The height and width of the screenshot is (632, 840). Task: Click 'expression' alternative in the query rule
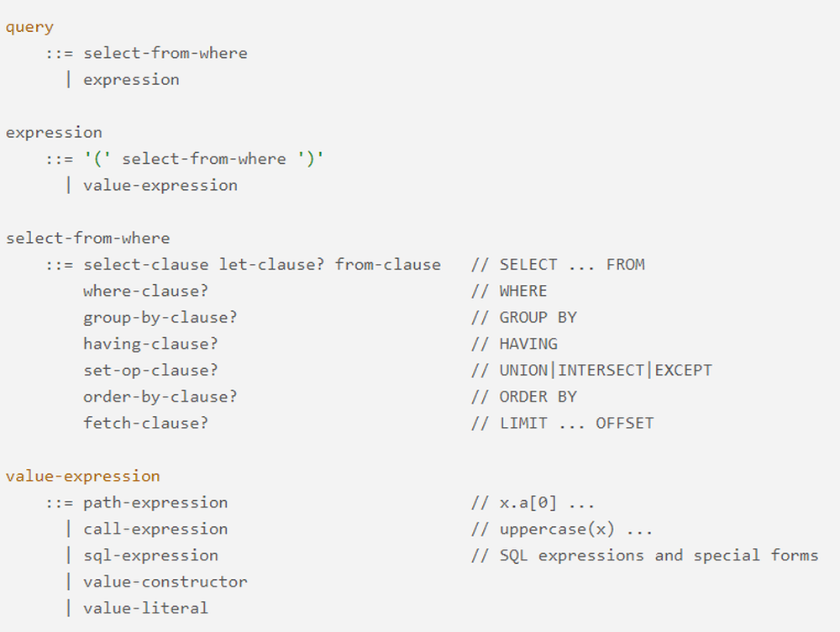coord(131,80)
